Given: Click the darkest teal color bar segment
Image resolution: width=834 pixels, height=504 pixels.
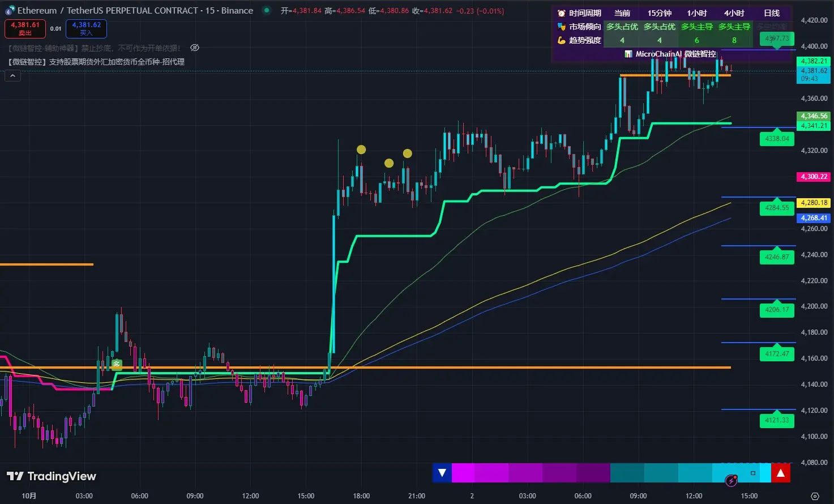Looking at the screenshot, I should pos(627,473).
